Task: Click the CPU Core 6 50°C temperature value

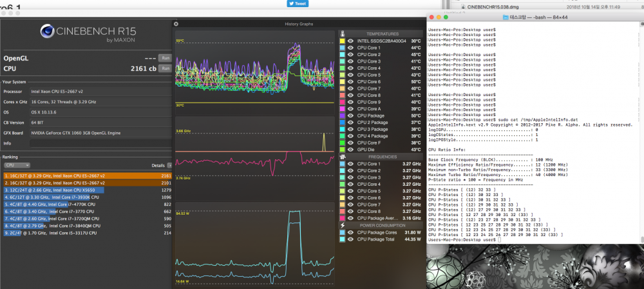Action: pos(416,82)
